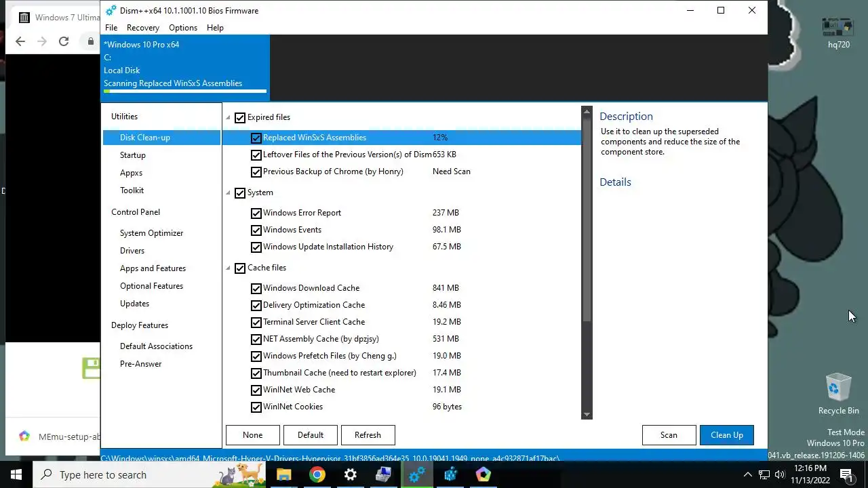Select Disk Clean-up in sidebar
868x488 pixels.
(x=162, y=138)
